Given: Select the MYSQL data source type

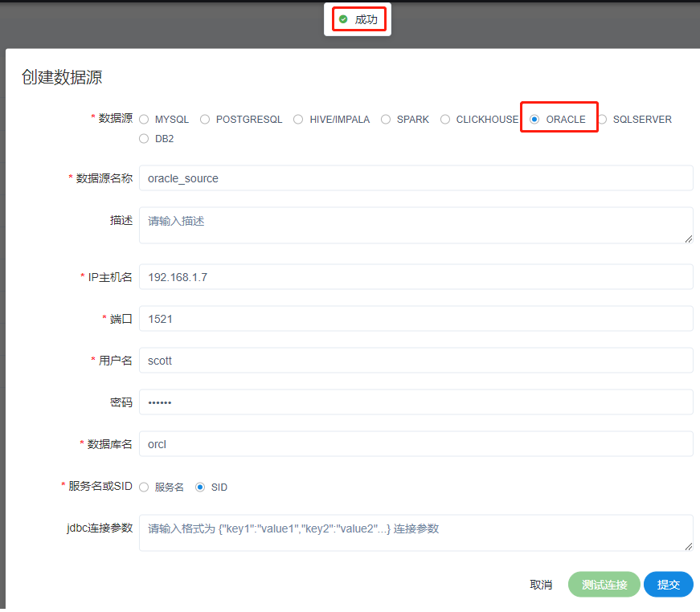Looking at the screenshot, I should pyautogui.click(x=145, y=119).
